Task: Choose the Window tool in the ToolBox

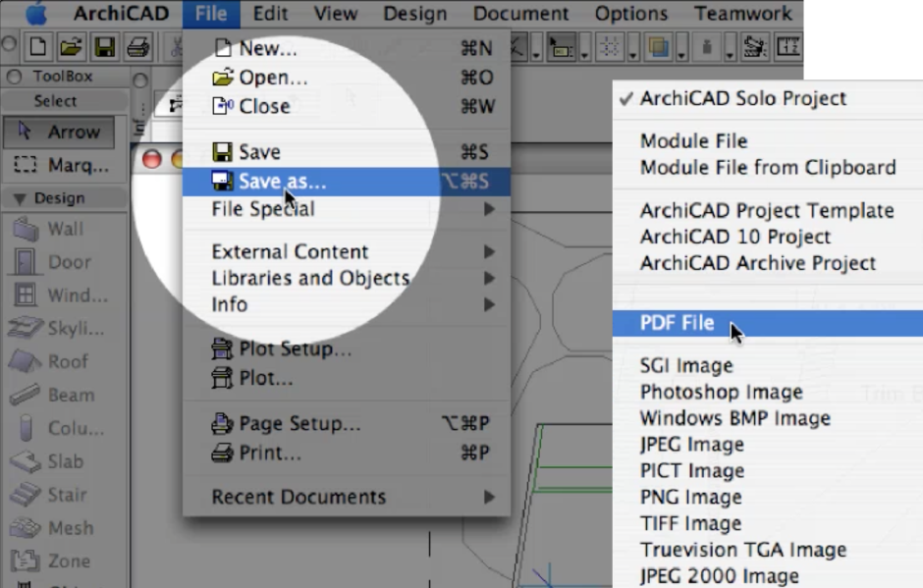Action: [x=61, y=294]
